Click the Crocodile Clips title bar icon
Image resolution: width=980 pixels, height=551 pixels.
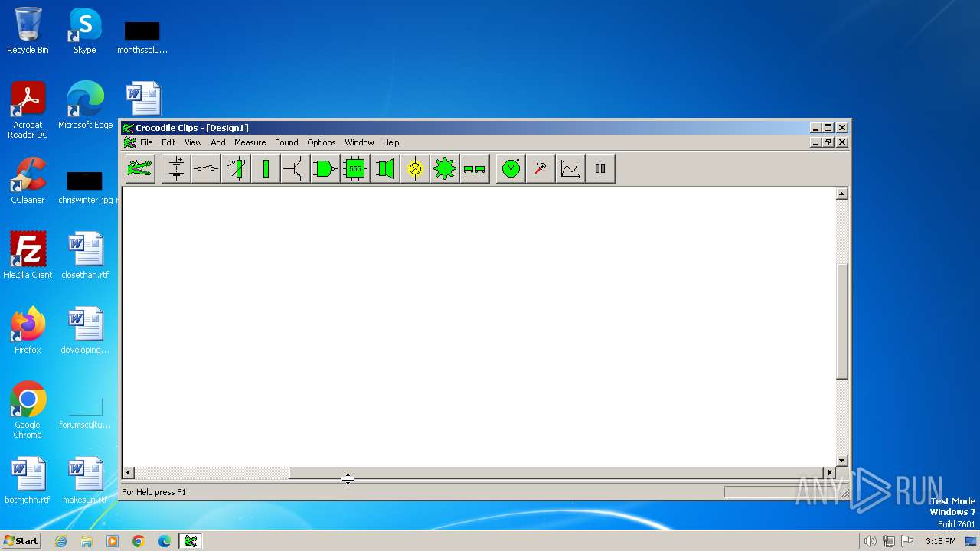(x=129, y=128)
